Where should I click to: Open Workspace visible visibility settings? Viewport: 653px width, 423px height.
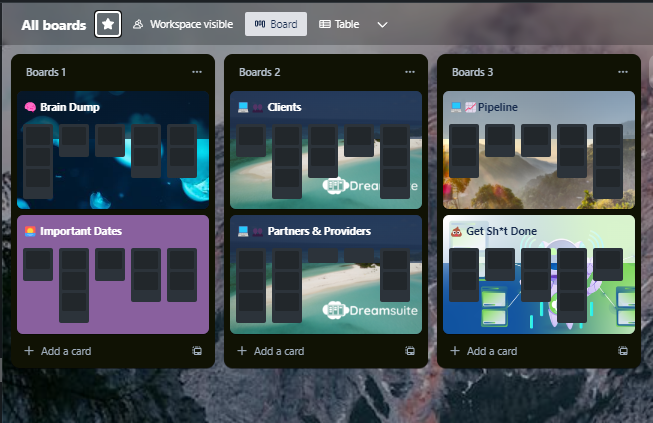click(183, 24)
